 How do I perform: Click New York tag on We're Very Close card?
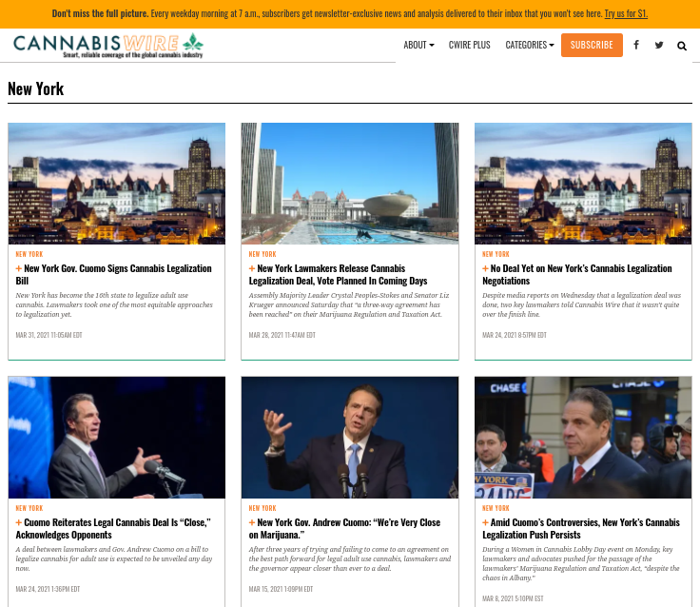(262, 508)
